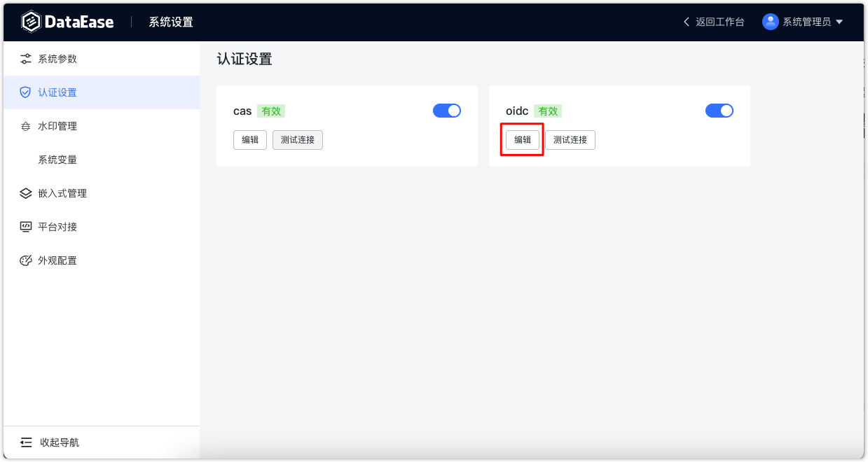Click 编辑 on the oidc card

[522, 139]
